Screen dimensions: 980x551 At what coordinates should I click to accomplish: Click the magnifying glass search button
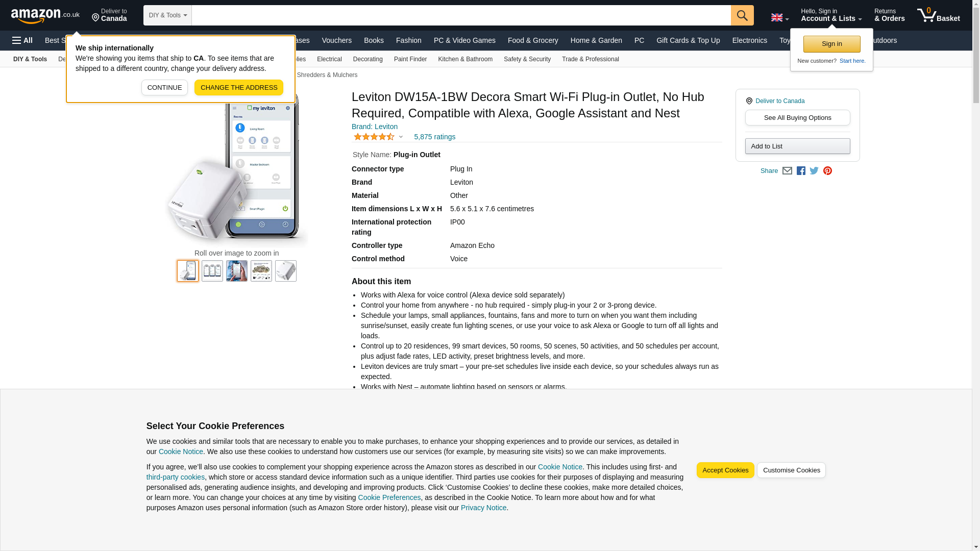point(742,15)
